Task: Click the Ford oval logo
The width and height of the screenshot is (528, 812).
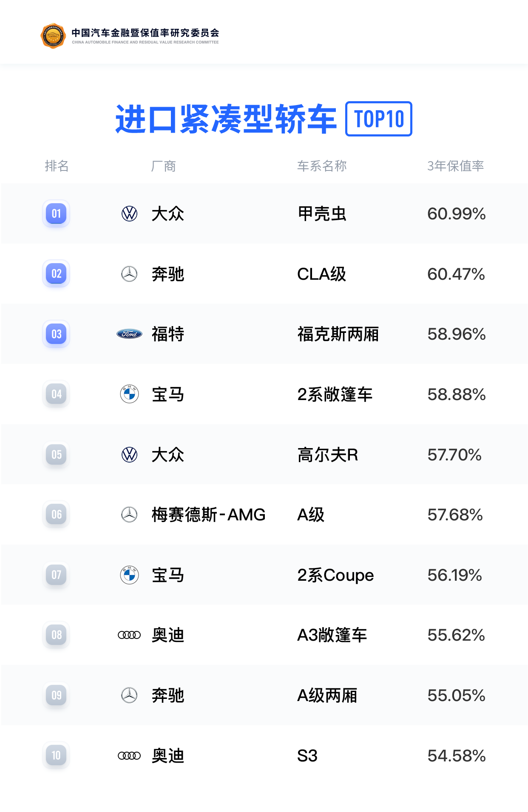Action: 129,334
